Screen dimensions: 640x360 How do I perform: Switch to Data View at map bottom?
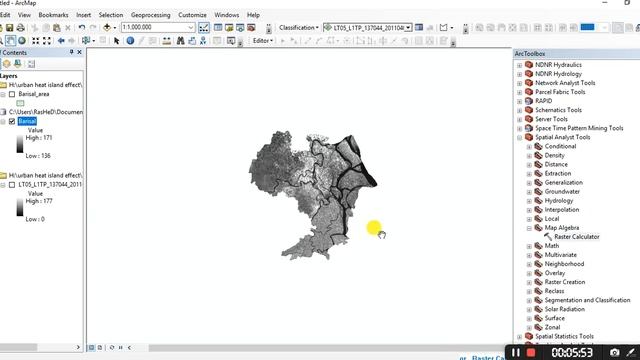coord(91,348)
